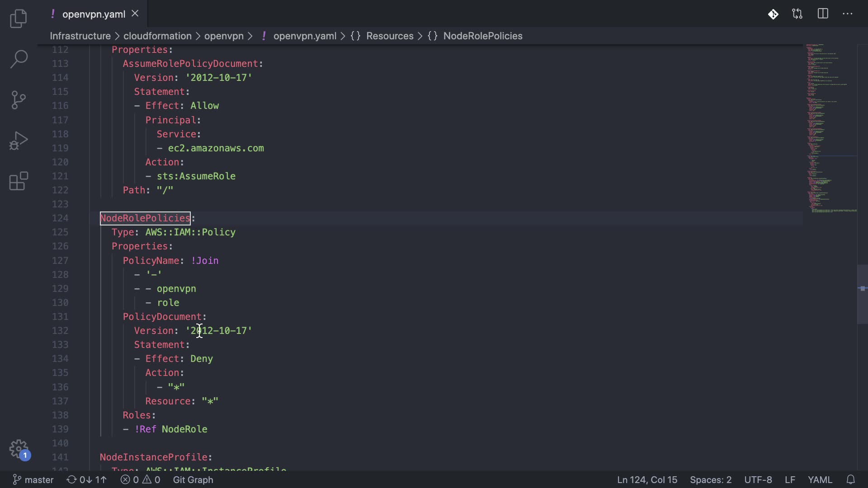Open notifications bell in status bar

[x=850, y=479]
